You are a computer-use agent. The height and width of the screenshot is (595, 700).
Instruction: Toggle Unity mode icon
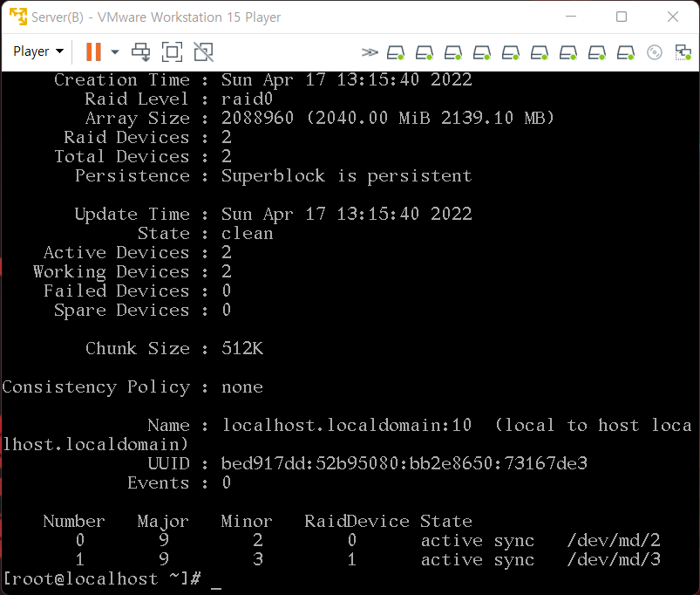coord(204,51)
